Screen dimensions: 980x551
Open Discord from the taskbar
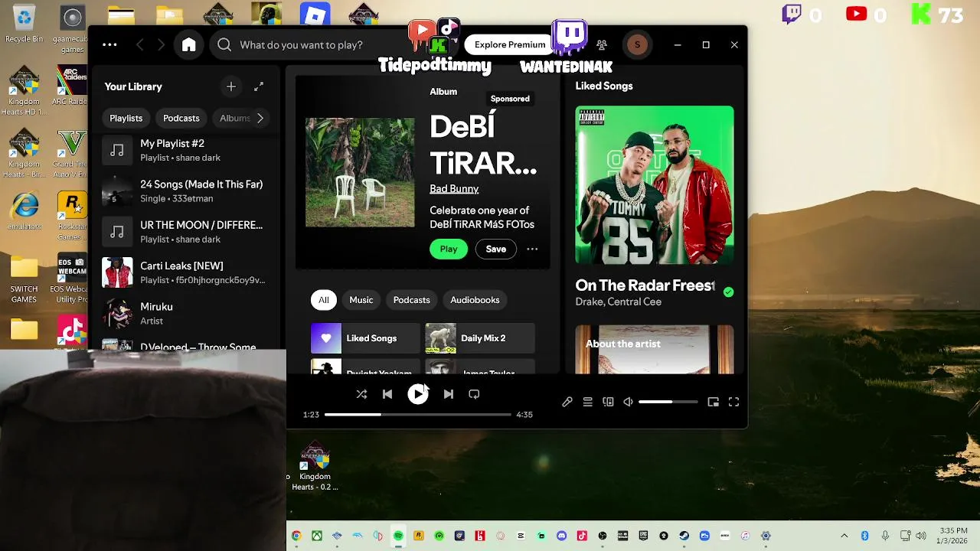click(561, 536)
